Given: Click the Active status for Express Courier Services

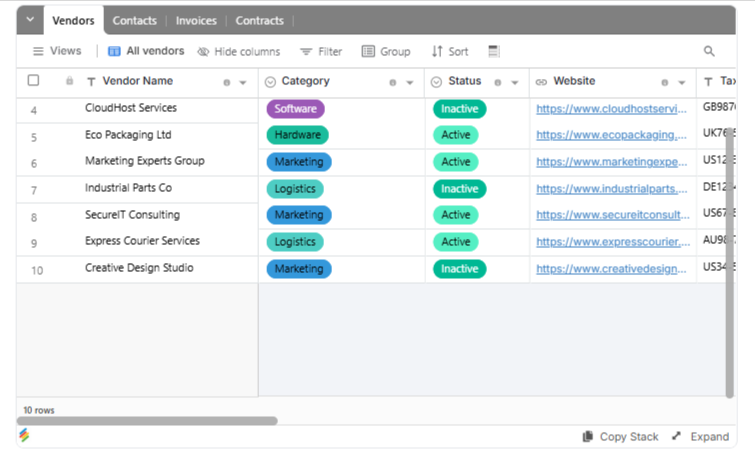Looking at the screenshot, I should [x=456, y=242].
